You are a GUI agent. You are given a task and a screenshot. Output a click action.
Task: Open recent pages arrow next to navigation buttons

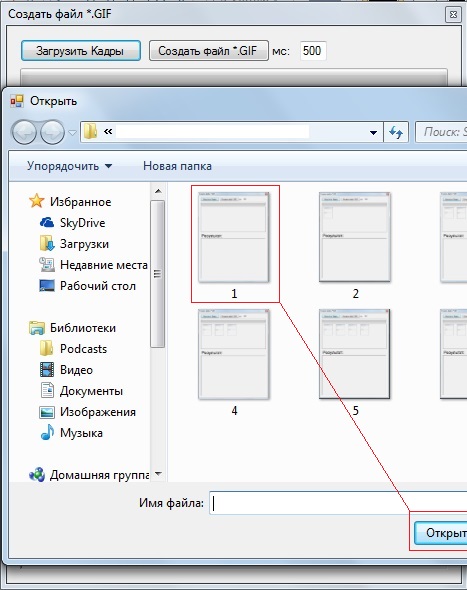click(72, 132)
